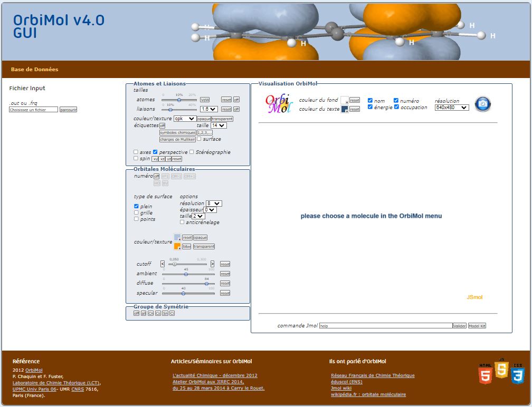Open the liaisons 1.6 dropdown

click(x=208, y=109)
